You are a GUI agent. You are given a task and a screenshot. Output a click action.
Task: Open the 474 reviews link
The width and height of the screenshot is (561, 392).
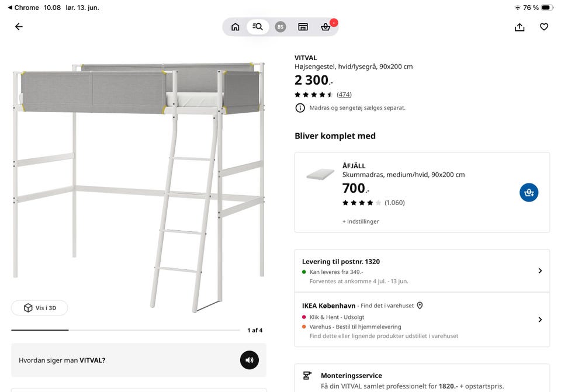coord(344,95)
